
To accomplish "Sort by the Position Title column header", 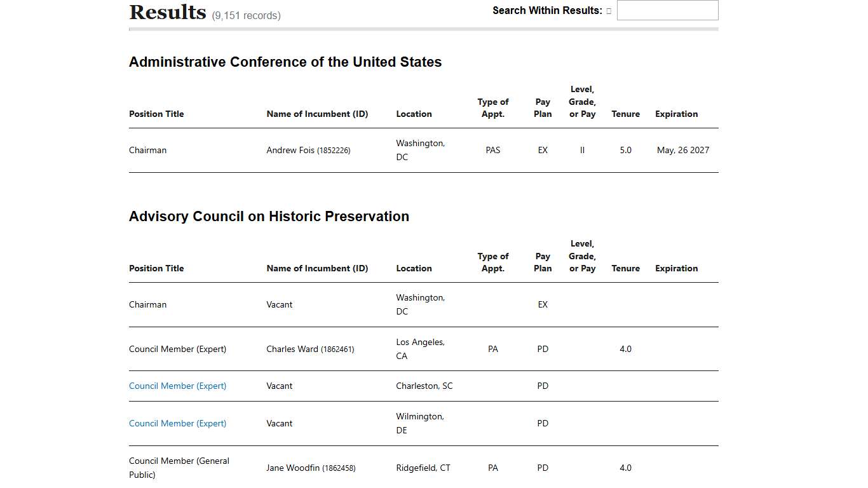I will (156, 114).
